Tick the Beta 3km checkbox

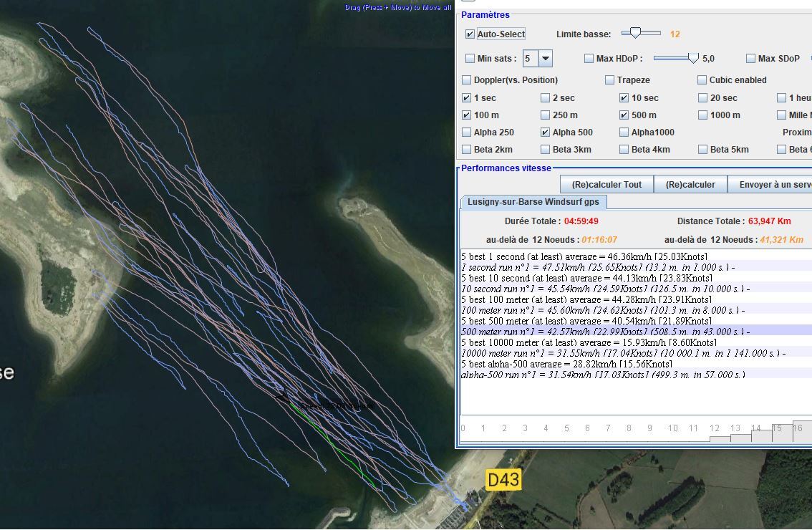pos(546,150)
